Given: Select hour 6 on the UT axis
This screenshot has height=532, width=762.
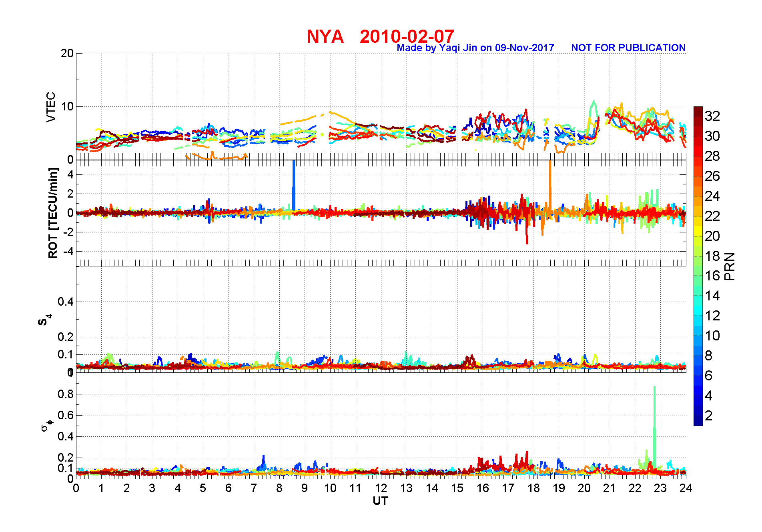Looking at the screenshot, I should [229, 488].
